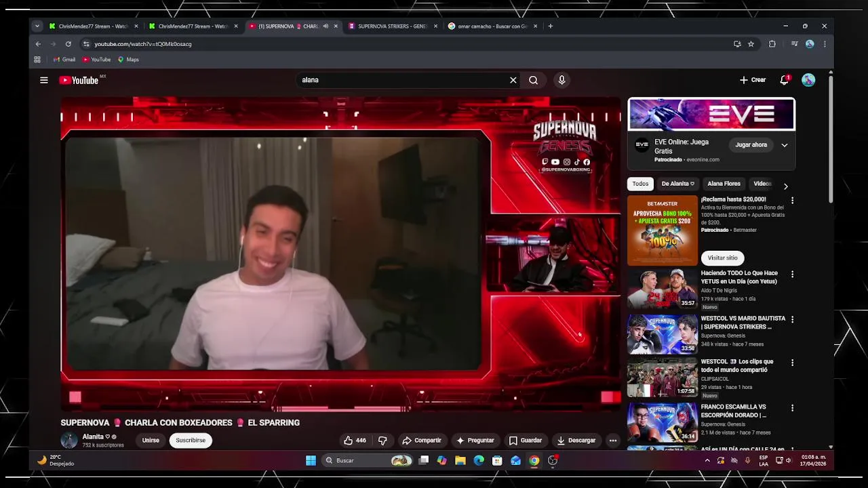This screenshot has height=488, width=868.
Task: Download the video with Descargar
Action: (576, 441)
